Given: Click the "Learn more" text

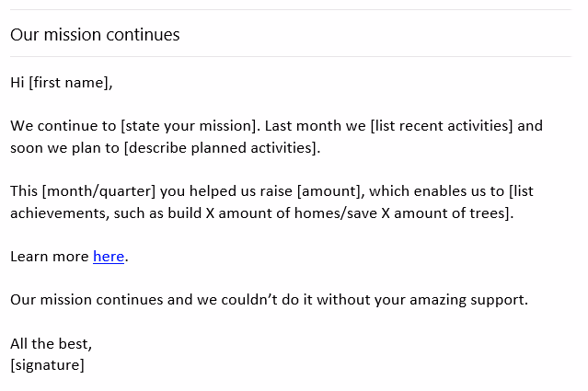Looking at the screenshot, I should pyautogui.click(x=49, y=257).
